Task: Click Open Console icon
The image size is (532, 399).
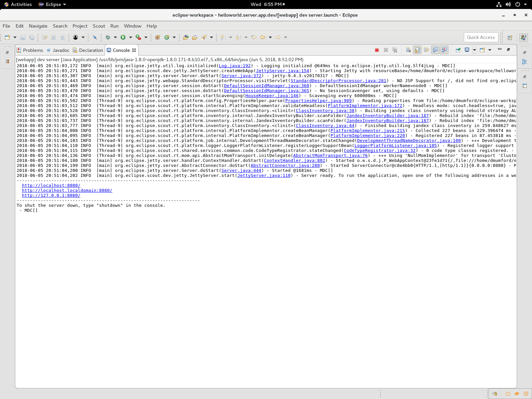Action: 482,50
